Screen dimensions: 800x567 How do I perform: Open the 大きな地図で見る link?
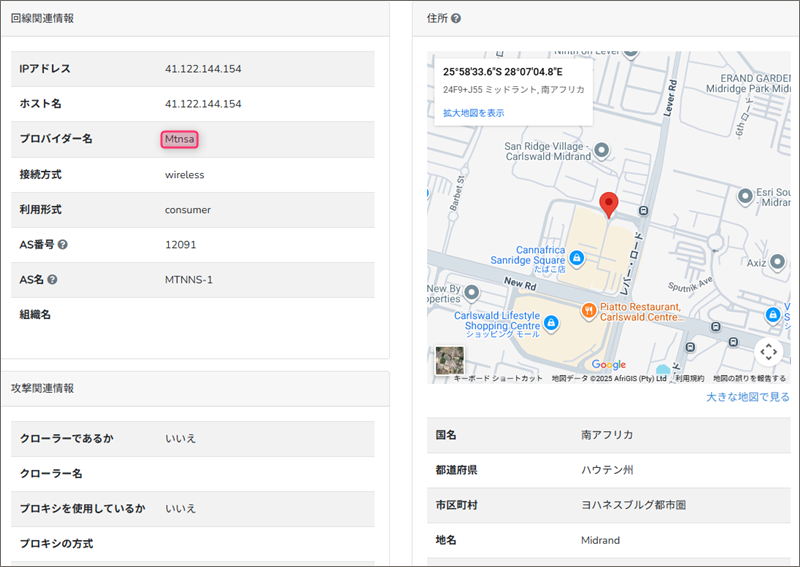(748, 397)
